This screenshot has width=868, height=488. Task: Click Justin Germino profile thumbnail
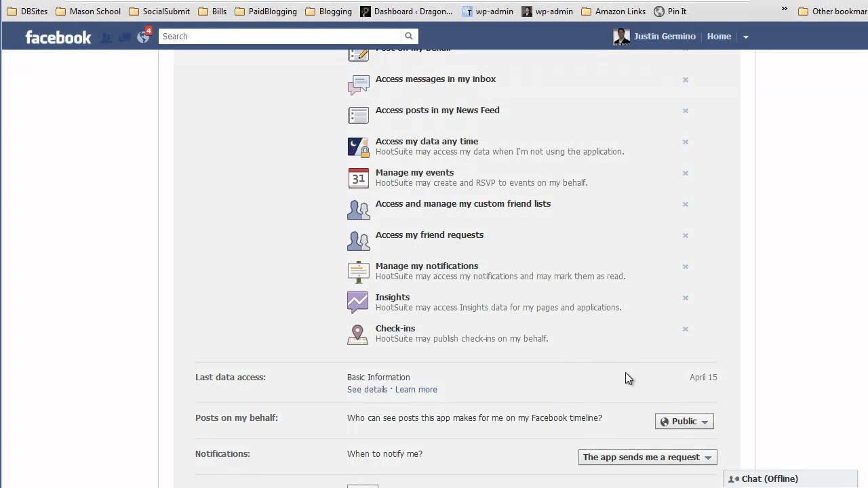point(621,37)
